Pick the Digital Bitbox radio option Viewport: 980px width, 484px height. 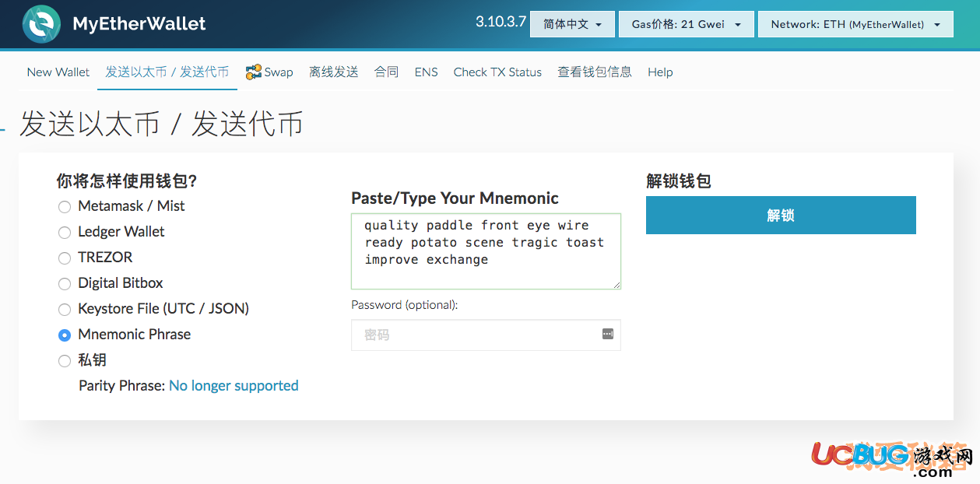tap(65, 284)
